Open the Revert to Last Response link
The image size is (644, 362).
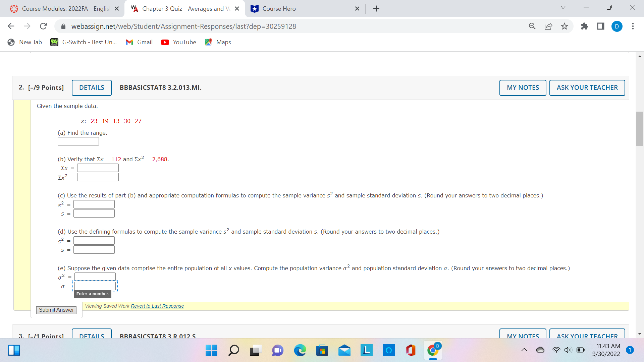coord(157,306)
